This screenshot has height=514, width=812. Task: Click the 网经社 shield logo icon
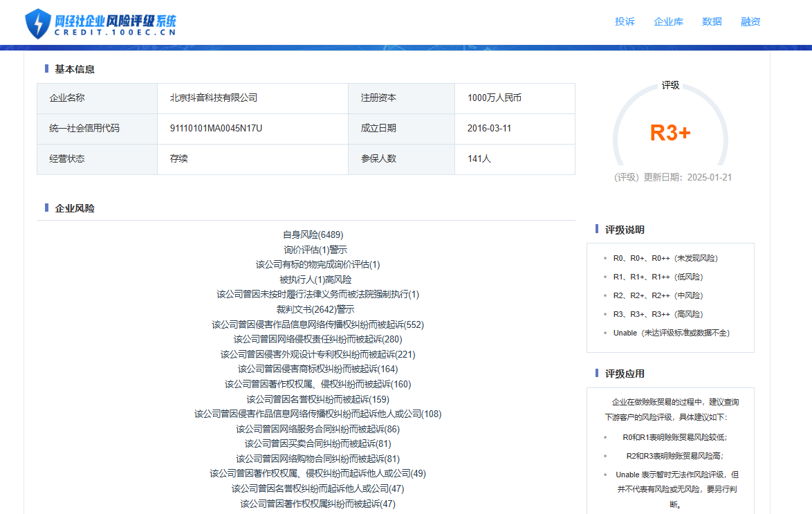coord(38,23)
